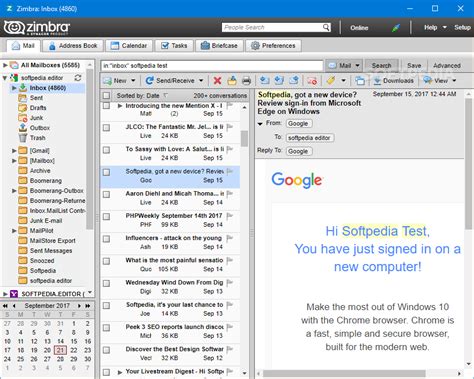474x379 pixels.
Task: Click the green connection status icon
Action: tap(396, 28)
